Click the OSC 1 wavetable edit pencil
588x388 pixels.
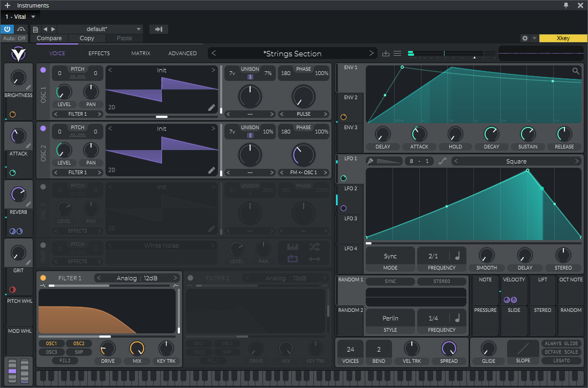(x=212, y=108)
